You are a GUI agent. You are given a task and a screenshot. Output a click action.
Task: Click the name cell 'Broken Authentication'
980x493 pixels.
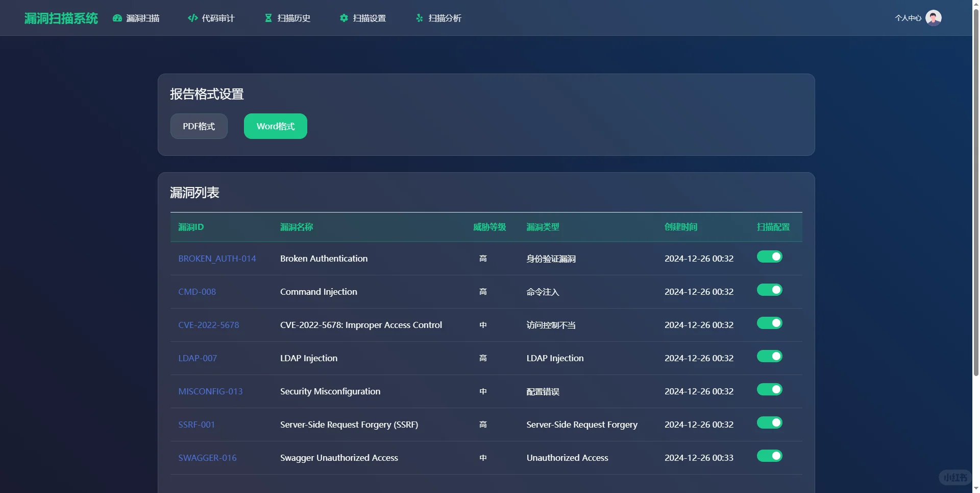click(x=324, y=259)
